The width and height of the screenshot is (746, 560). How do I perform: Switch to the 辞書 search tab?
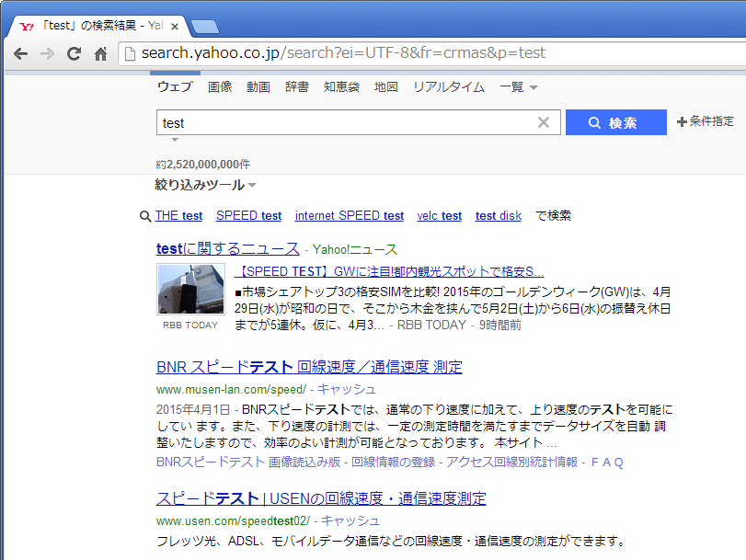coord(297,86)
